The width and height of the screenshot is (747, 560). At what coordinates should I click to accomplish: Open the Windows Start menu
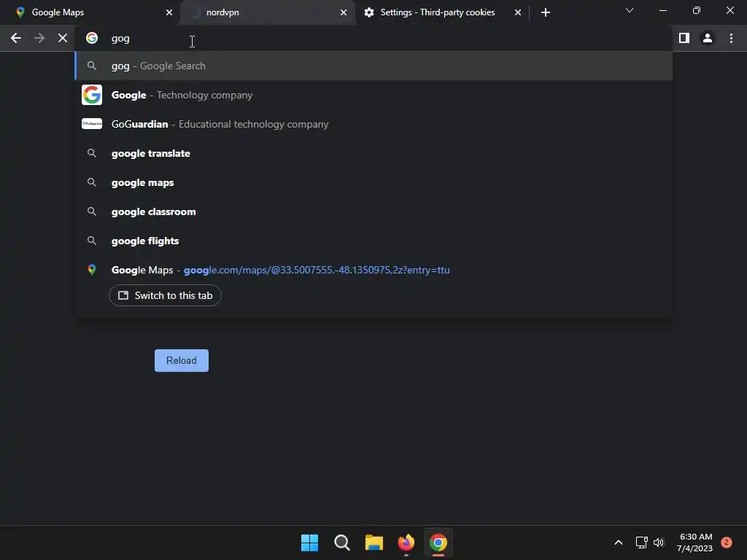309,542
